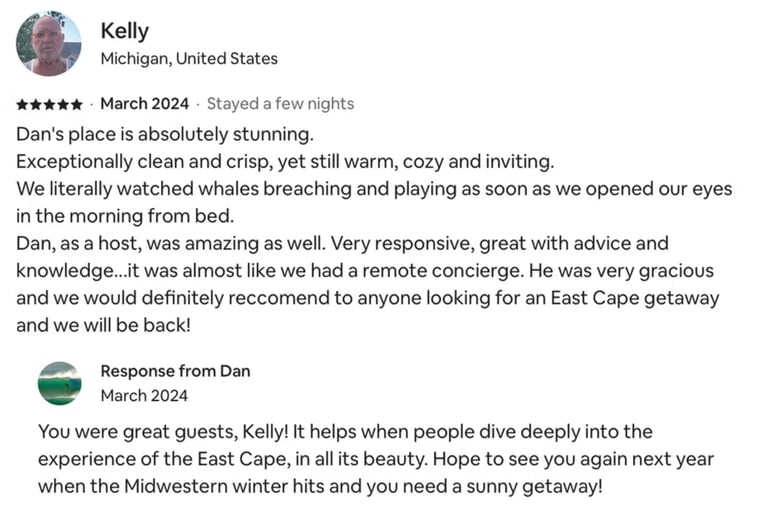This screenshot has width=768, height=513.
Task: Click the first star in rating
Action: tap(22, 104)
